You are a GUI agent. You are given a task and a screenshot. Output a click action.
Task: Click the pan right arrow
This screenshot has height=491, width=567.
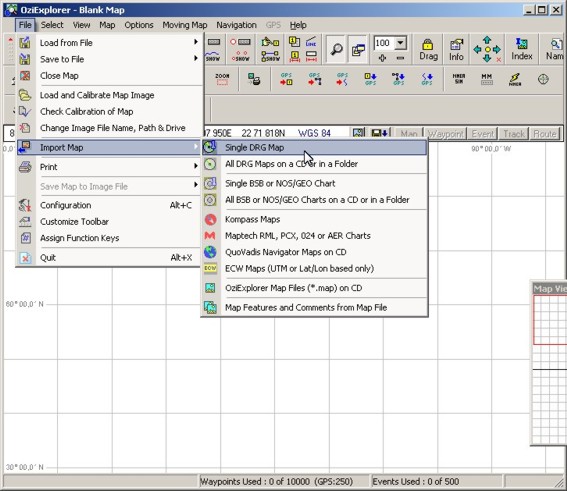click(x=497, y=50)
